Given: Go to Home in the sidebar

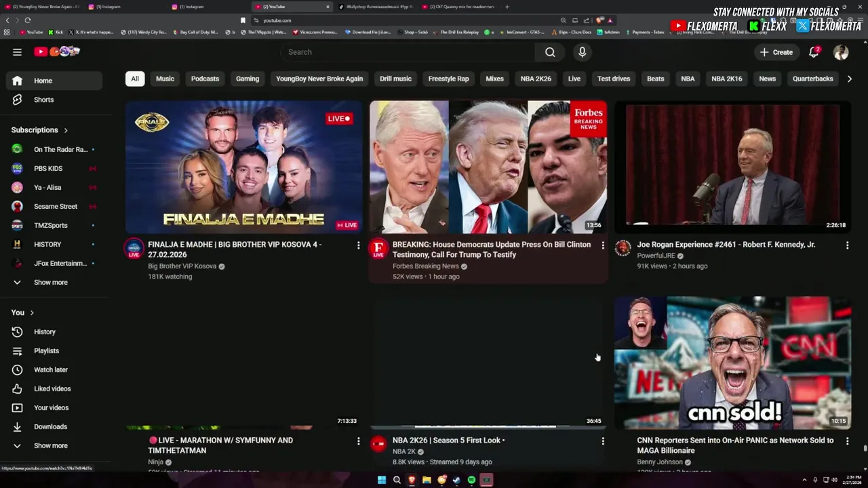Looking at the screenshot, I should coord(54,81).
